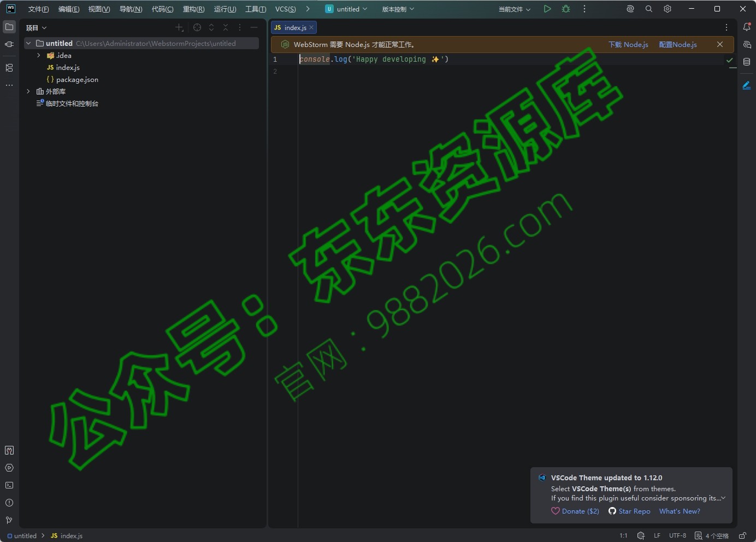Screen dimensions: 756x542
Task: Click the 下载 Node.js link
Action: tap(629, 44)
